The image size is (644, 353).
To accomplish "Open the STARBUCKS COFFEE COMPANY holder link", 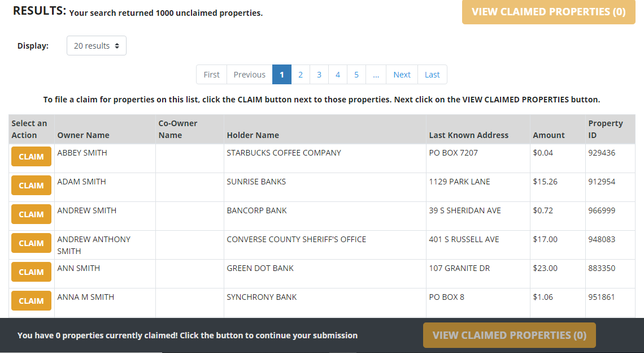I will coord(283,152).
